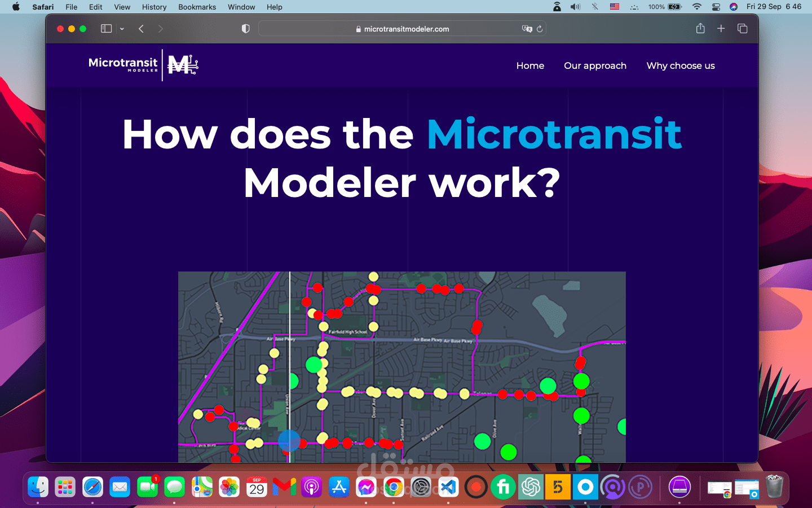Open the Window menu

point(241,7)
